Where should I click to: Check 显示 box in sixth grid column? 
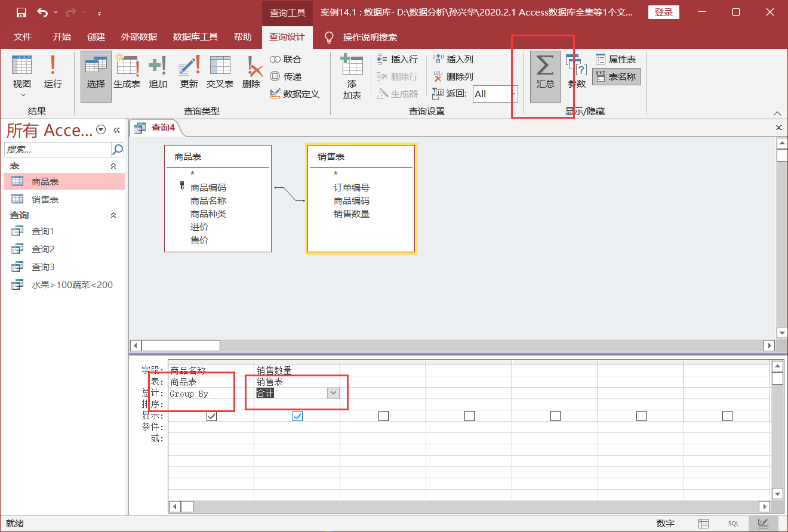click(x=641, y=416)
